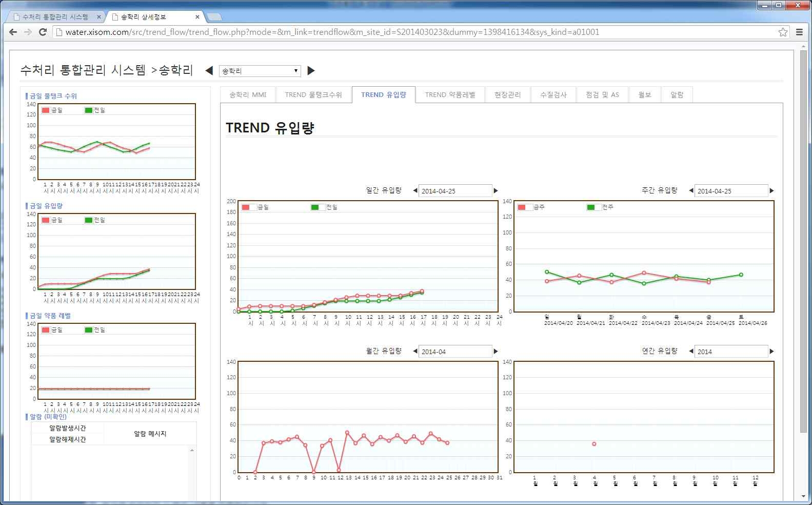Next week arrow for 주간 유입량
This screenshot has width=812, height=505.
pos(772,191)
